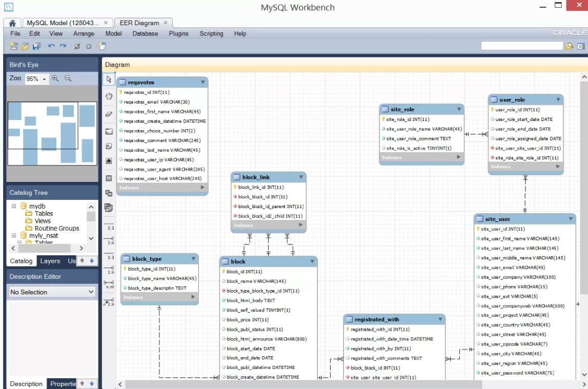
Task: Switch to the Properties tab
Action: (x=63, y=384)
